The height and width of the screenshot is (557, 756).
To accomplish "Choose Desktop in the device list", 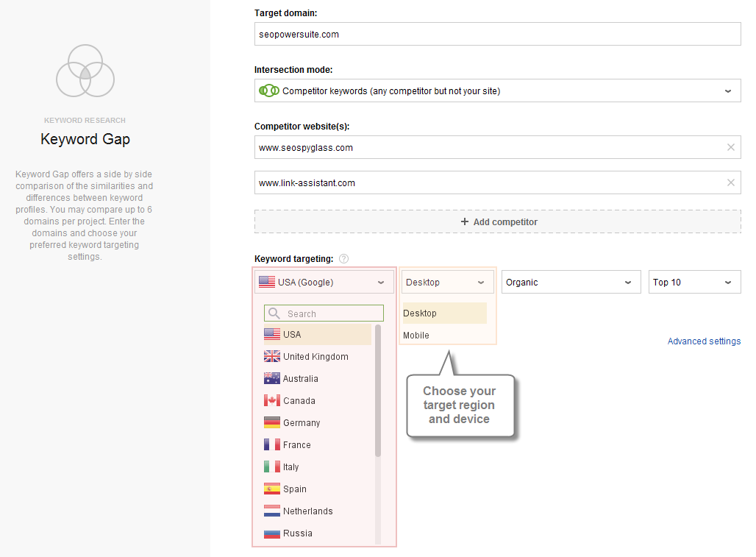I will point(444,313).
